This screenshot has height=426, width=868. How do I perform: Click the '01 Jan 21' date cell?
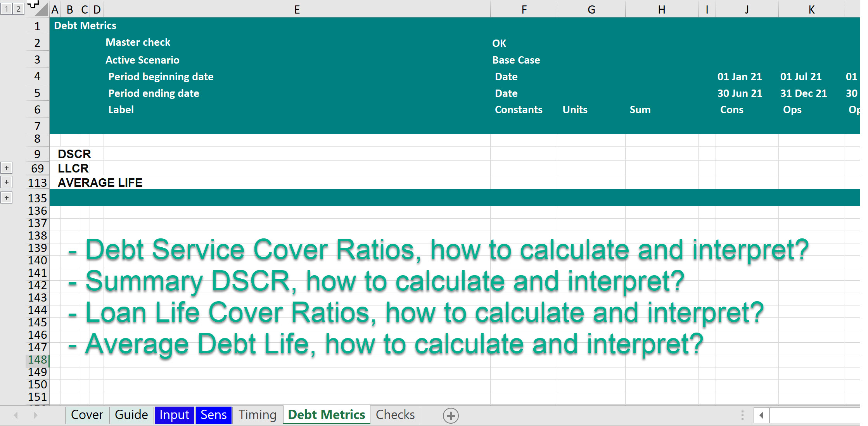740,77
